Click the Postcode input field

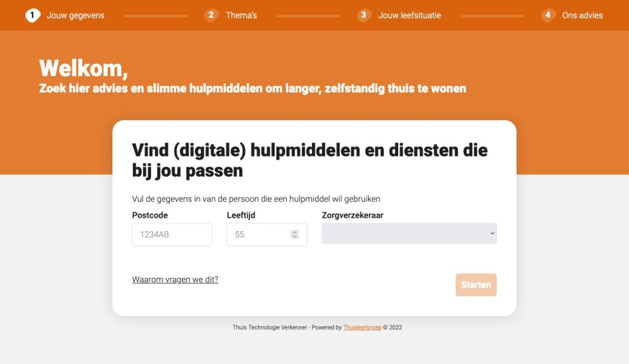click(x=172, y=234)
